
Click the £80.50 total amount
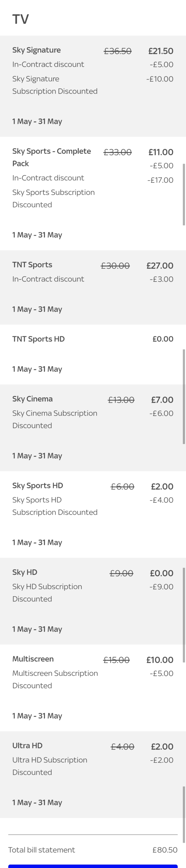(x=165, y=850)
